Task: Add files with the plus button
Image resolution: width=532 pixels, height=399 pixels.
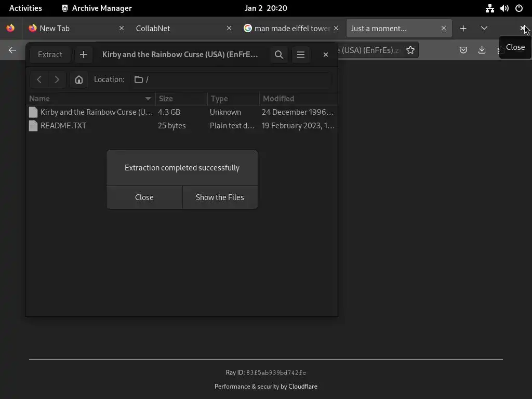Action: [84, 55]
